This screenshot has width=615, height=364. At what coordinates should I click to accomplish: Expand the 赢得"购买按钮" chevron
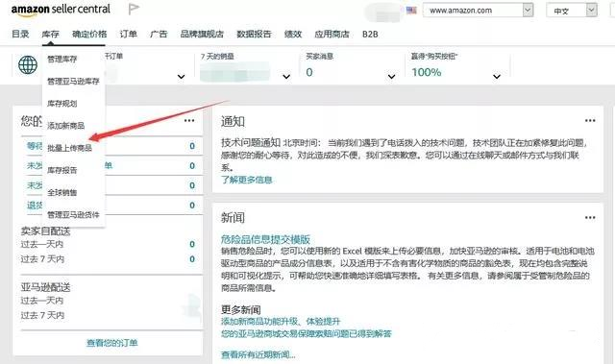pos(497,77)
